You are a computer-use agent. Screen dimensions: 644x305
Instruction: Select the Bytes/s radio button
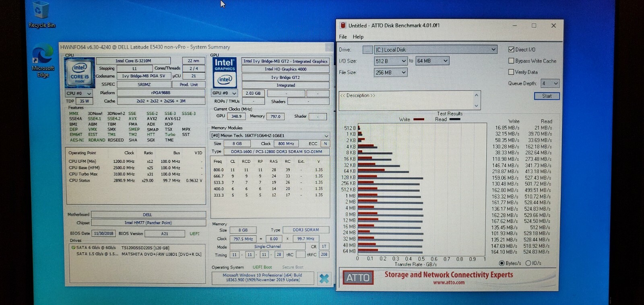pos(502,263)
